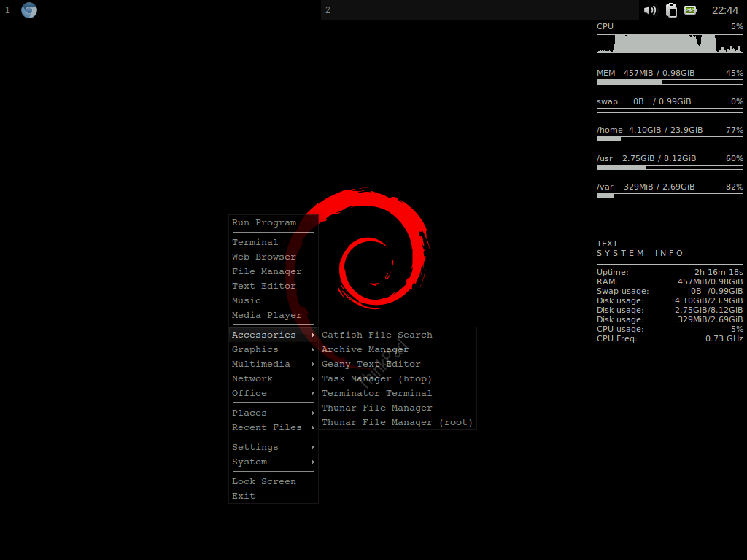Open the Chromium browser icon in taskbar
This screenshot has width=747, height=560.
tap(29, 10)
